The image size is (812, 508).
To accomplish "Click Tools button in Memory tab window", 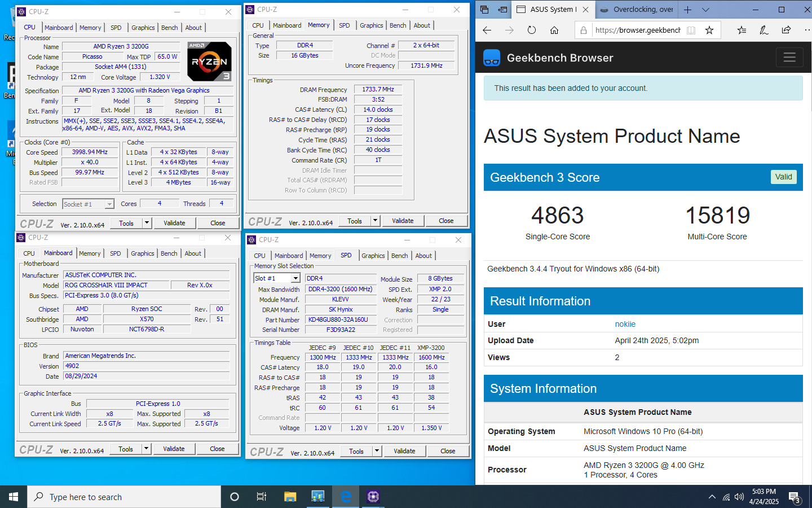I will point(355,221).
